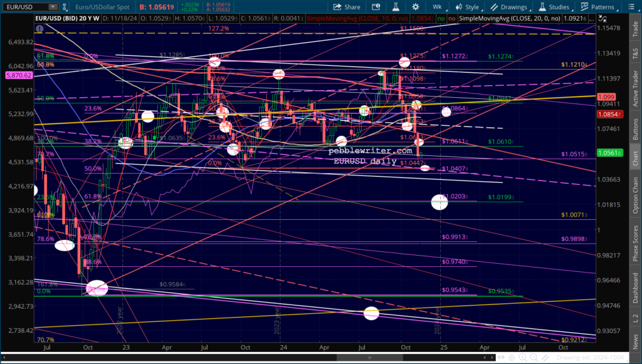Screen dimensions: 642x364
Task: Open the EUR/USD symbol dropdown arrow
Action: tap(53, 7)
